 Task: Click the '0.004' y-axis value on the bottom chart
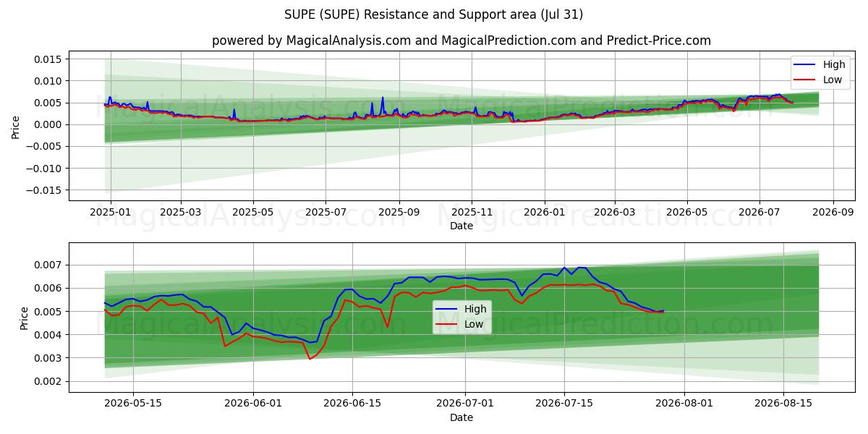[50, 335]
